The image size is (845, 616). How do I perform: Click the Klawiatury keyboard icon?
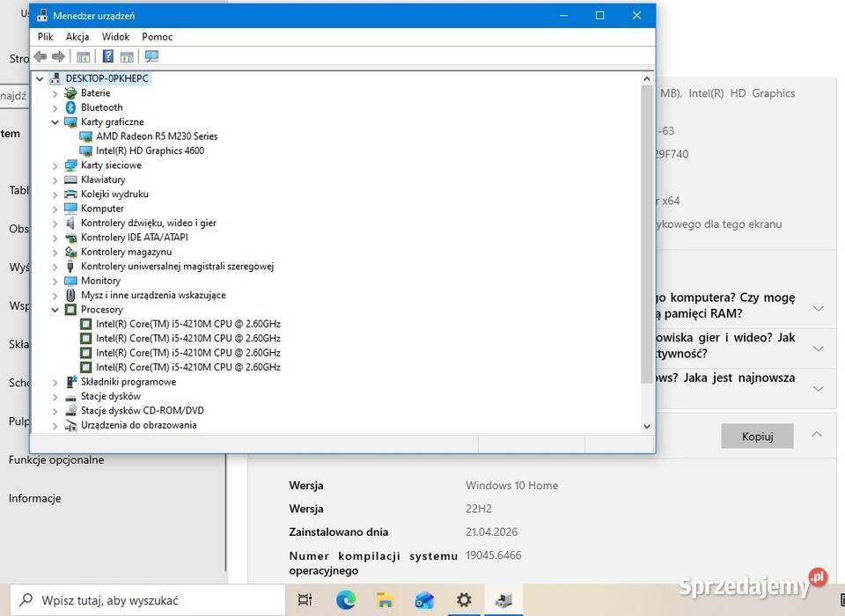[x=70, y=180]
